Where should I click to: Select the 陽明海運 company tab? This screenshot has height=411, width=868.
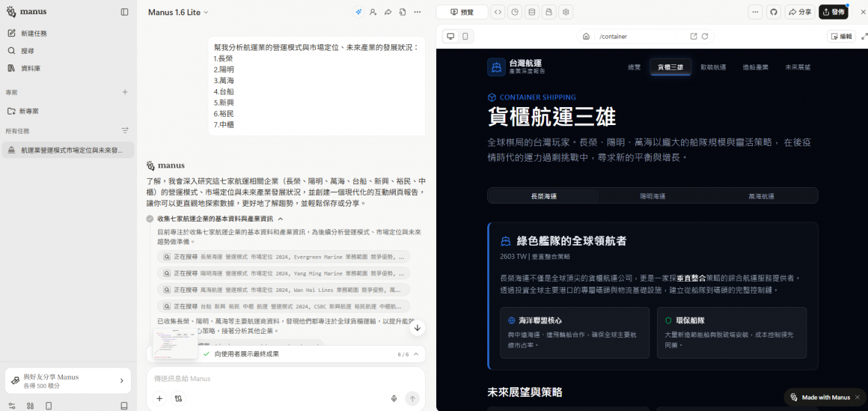[652, 196]
